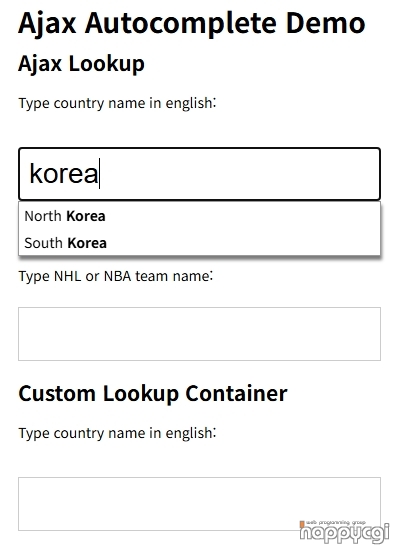
Task: Click the word Demo in page title
Action: [326, 23]
